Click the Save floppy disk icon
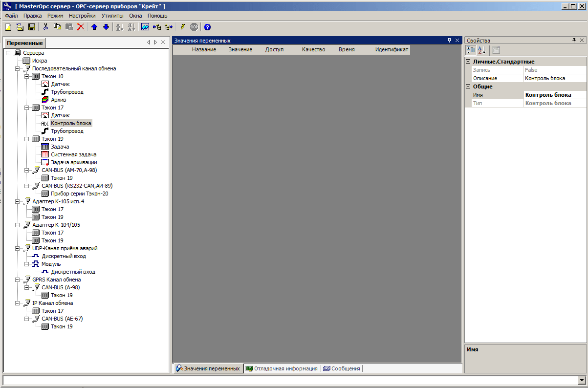 [31, 27]
